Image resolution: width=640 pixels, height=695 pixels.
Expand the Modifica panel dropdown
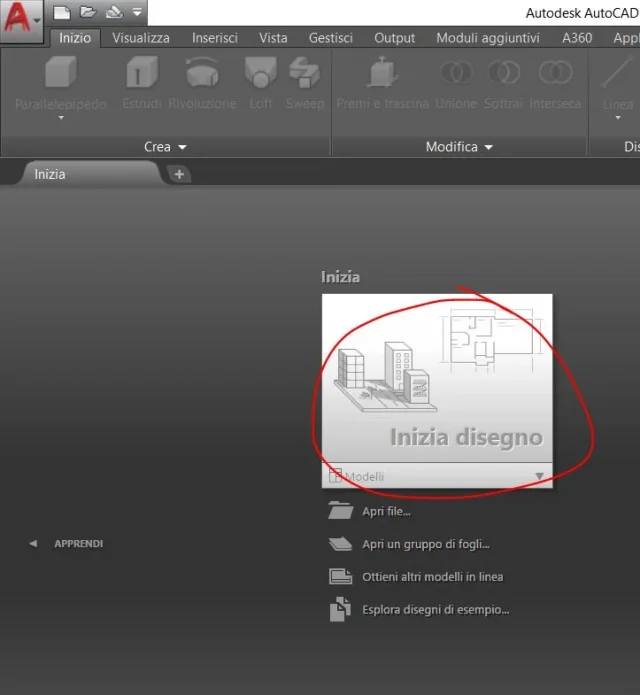click(x=459, y=147)
